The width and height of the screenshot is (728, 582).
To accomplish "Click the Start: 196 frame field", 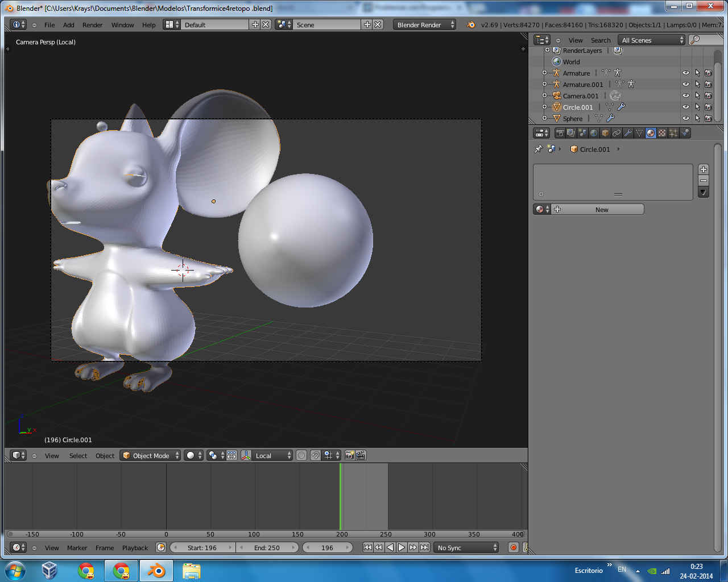I will (202, 547).
